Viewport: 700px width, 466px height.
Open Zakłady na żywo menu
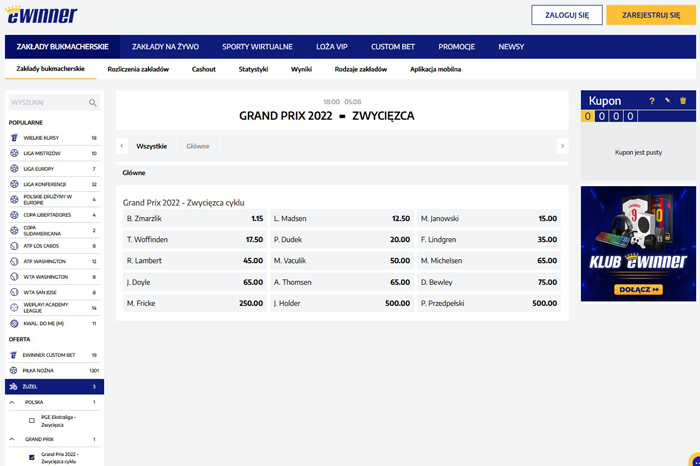(x=165, y=47)
